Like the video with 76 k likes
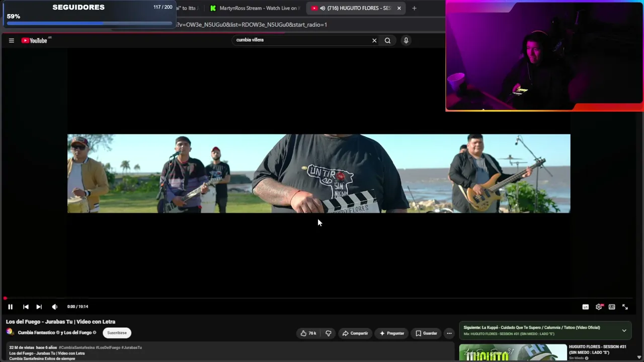Viewport: 644px width, 362px height. tap(308, 333)
